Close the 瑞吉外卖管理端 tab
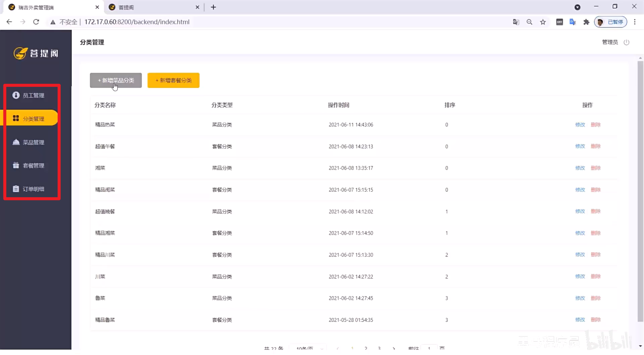Viewport: 644px width, 355px height. (97, 7)
